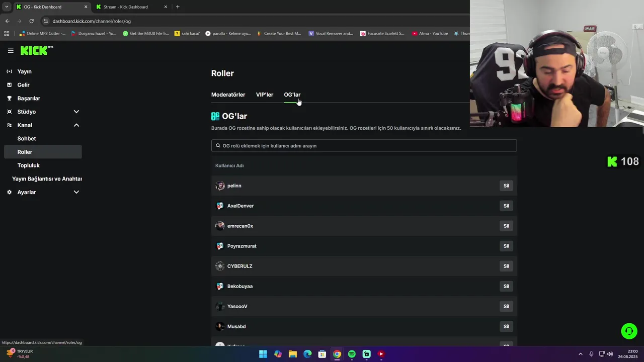Launch Copilot from the taskbar

pyautogui.click(x=278, y=354)
